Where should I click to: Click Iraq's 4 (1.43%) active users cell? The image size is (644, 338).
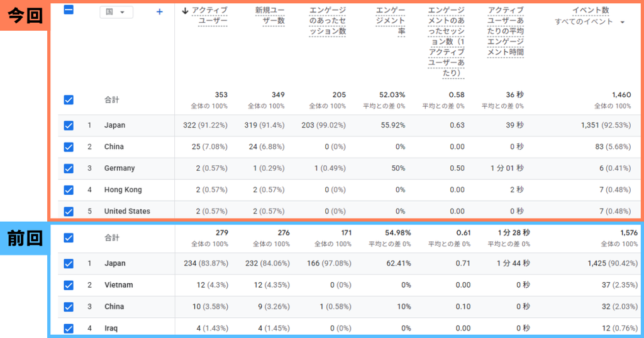point(213,328)
